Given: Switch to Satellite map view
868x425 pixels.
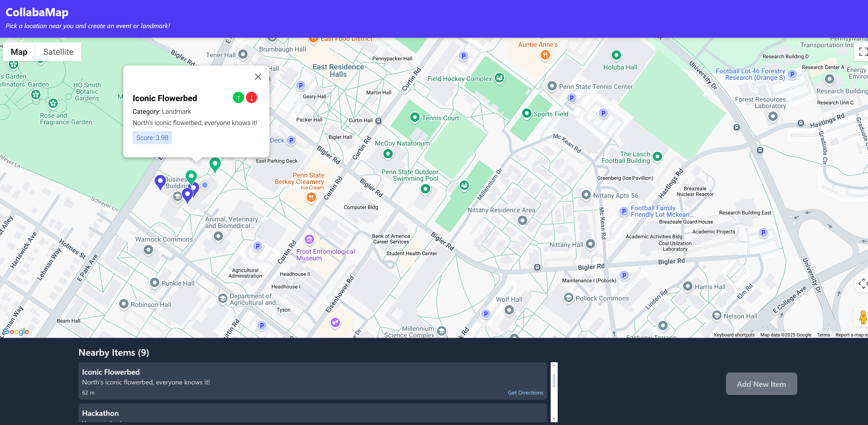Looking at the screenshot, I should pyautogui.click(x=58, y=52).
